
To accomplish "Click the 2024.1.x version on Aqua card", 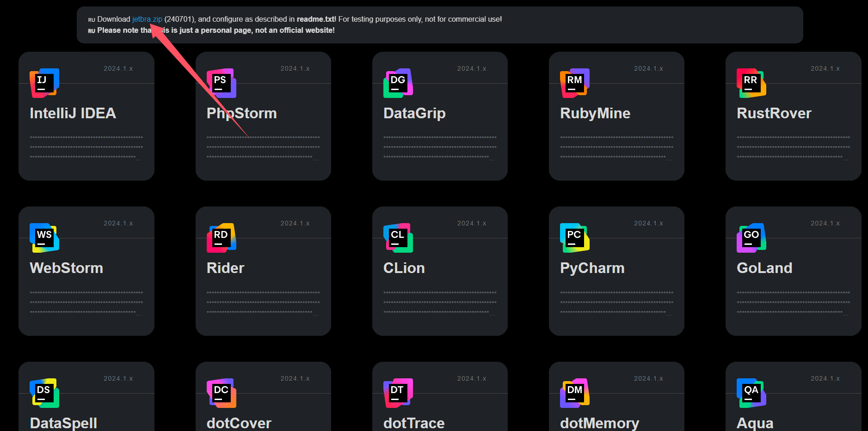I will point(825,378).
